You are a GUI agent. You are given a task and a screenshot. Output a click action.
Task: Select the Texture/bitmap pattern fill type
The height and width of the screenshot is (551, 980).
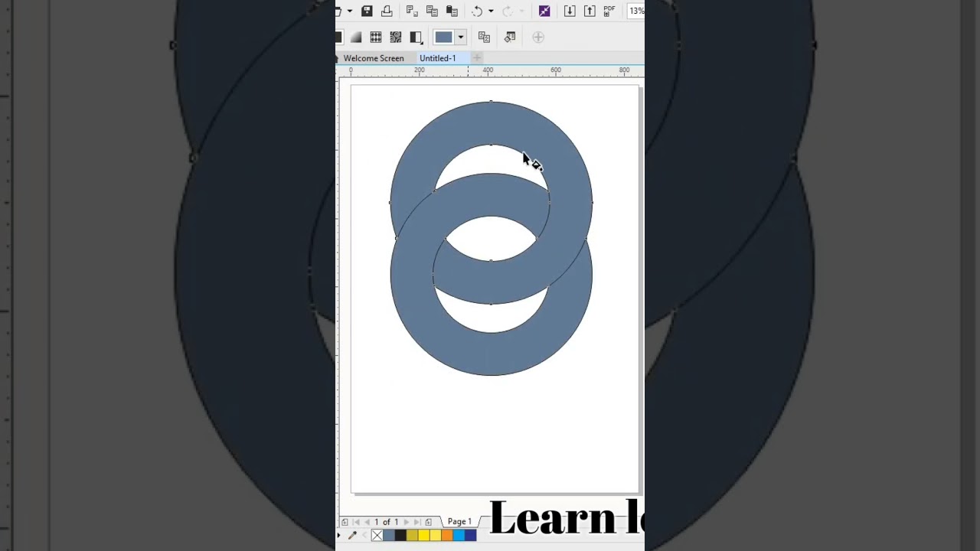[396, 37]
